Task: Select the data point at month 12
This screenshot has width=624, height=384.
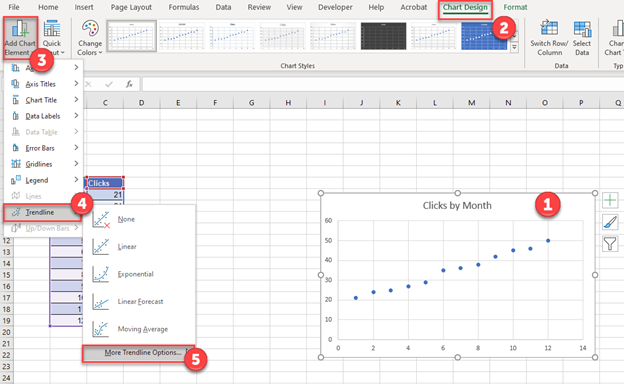Action: click(x=548, y=241)
